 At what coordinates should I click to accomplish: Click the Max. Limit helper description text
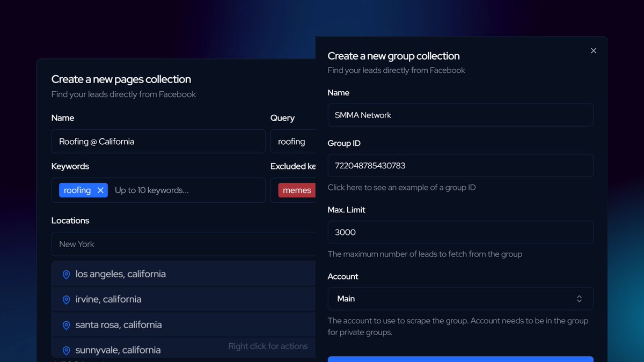[x=425, y=254]
